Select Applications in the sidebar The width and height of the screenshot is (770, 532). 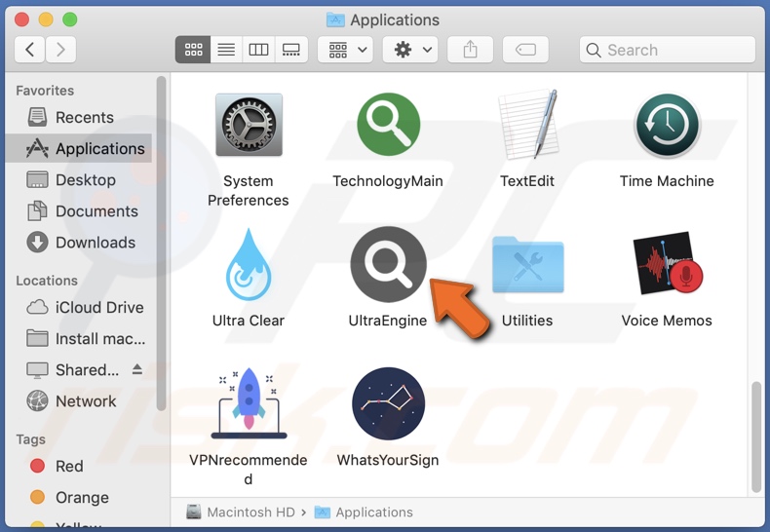pyautogui.click(x=79, y=148)
